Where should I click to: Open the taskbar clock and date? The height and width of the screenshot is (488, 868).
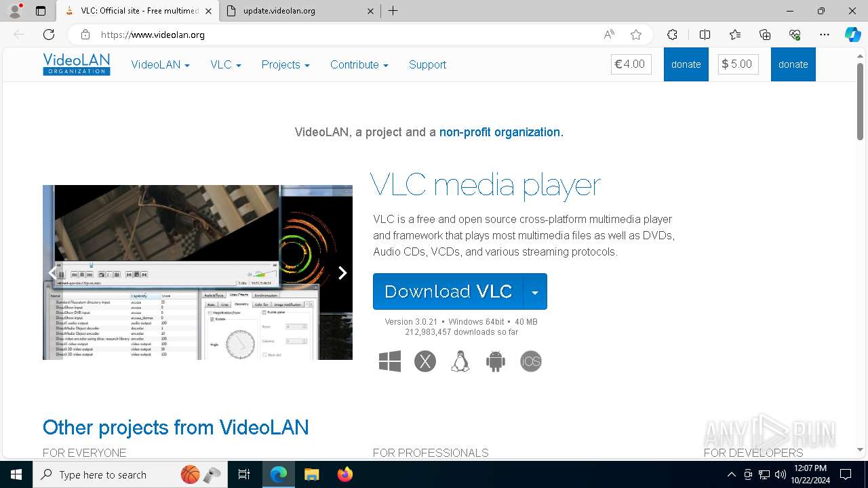coord(810,474)
